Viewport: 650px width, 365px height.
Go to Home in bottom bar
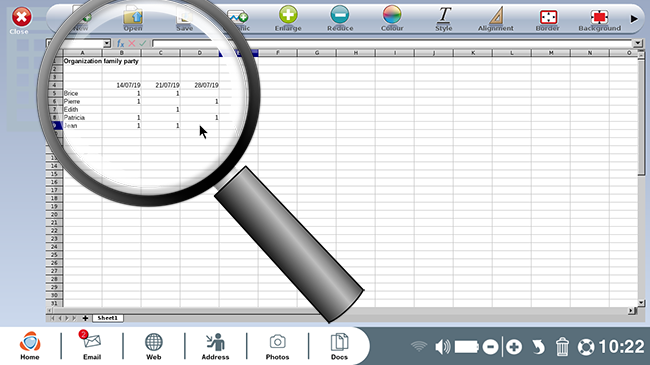click(30, 346)
